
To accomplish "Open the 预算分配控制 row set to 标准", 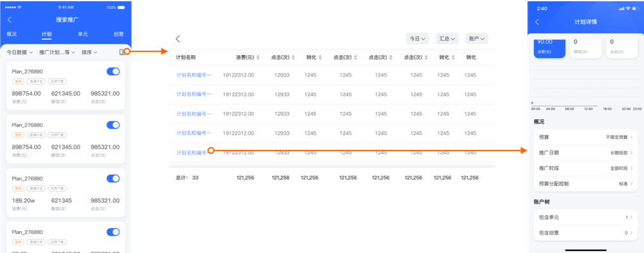I will click(585, 184).
